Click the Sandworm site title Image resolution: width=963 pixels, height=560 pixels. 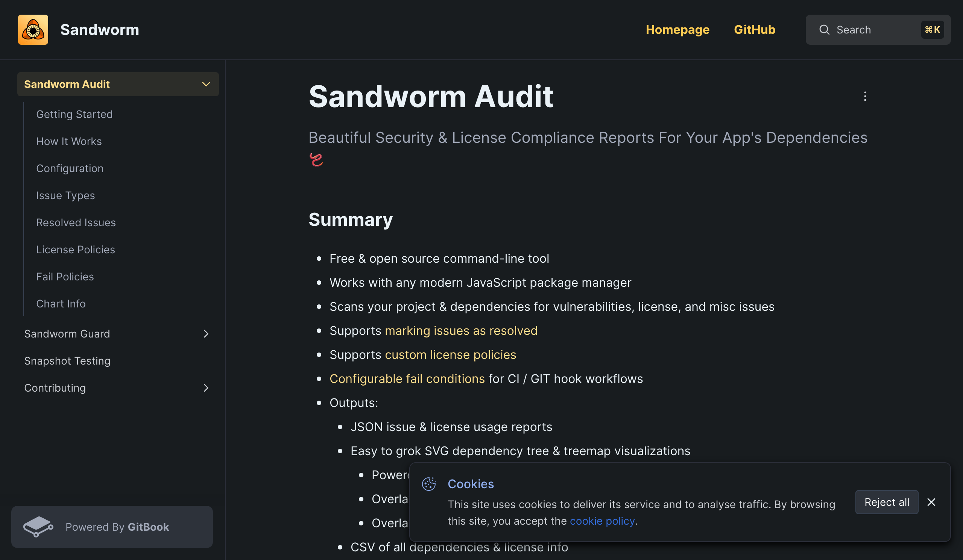pyautogui.click(x=100, y=30)
